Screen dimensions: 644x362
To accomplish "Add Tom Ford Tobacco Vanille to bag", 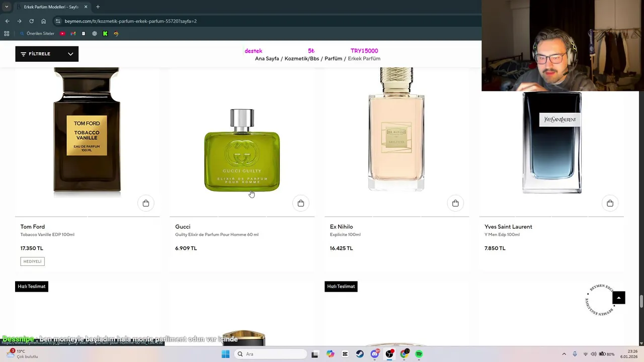I will (146, 203).
